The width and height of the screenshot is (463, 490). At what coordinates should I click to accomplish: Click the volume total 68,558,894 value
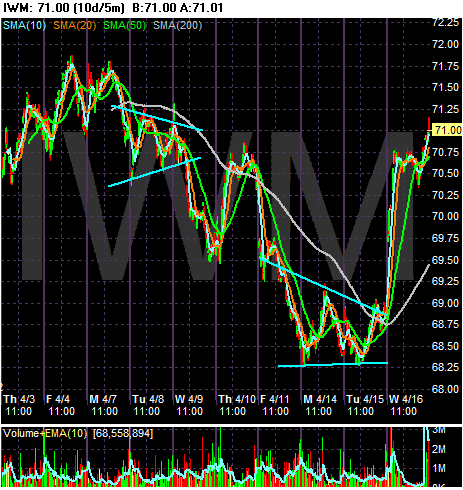(x=123, y=433)
